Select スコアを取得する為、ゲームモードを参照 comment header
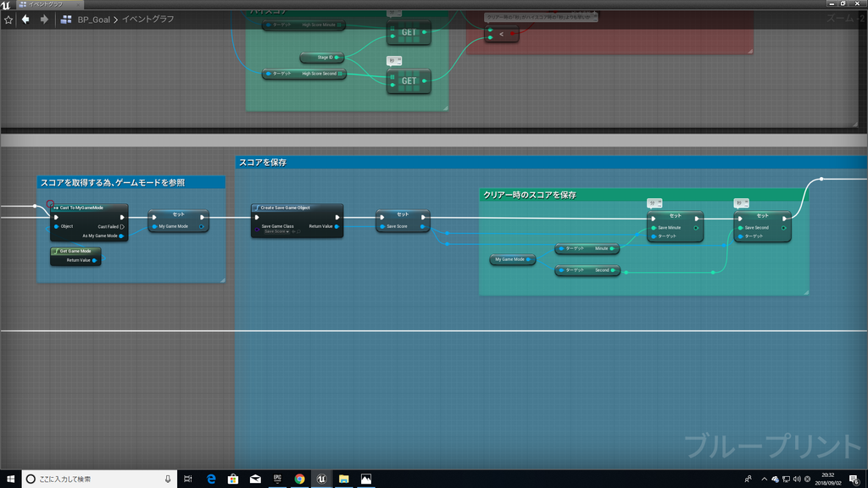Image resolution: width=868 pixels, height=488 pixels. click(131, 183)
